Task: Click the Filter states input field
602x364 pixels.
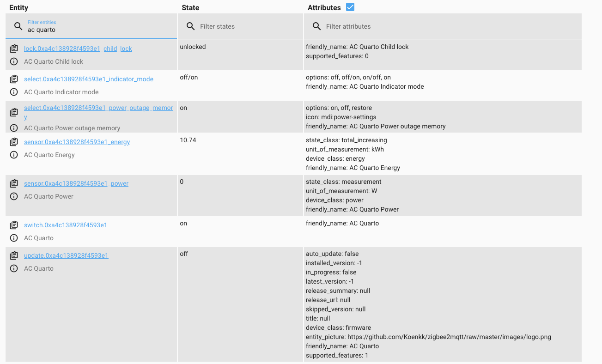Action: tap(222, 26)
